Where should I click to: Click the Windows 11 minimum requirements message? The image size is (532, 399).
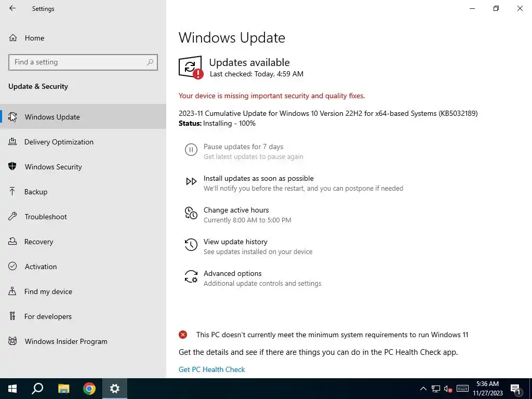pos(332,335)
